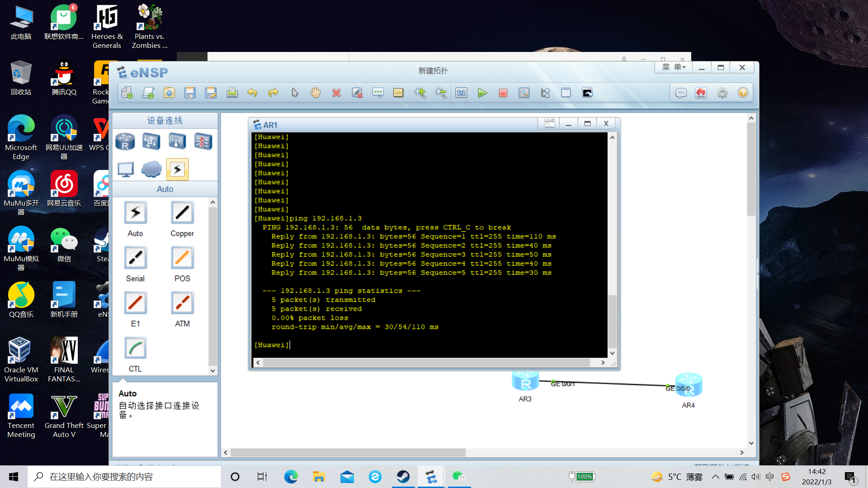
Task: Select the PC terminal device category
Action: tap(125, 170)
